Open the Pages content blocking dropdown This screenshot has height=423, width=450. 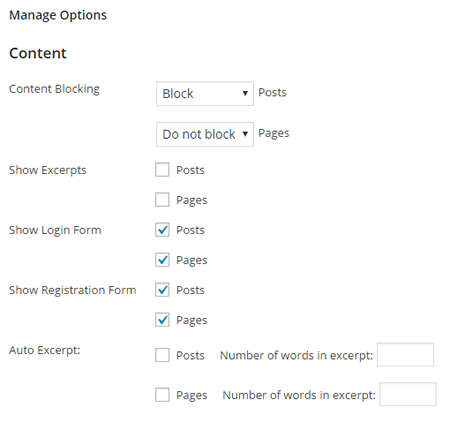[205, 134]
